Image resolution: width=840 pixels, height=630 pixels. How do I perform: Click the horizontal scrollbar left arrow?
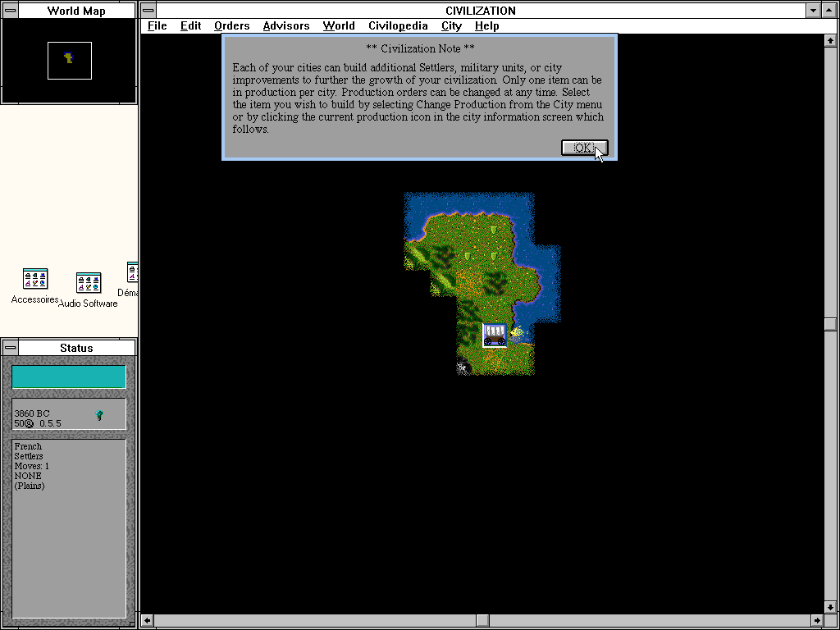[x=148, y=620]
